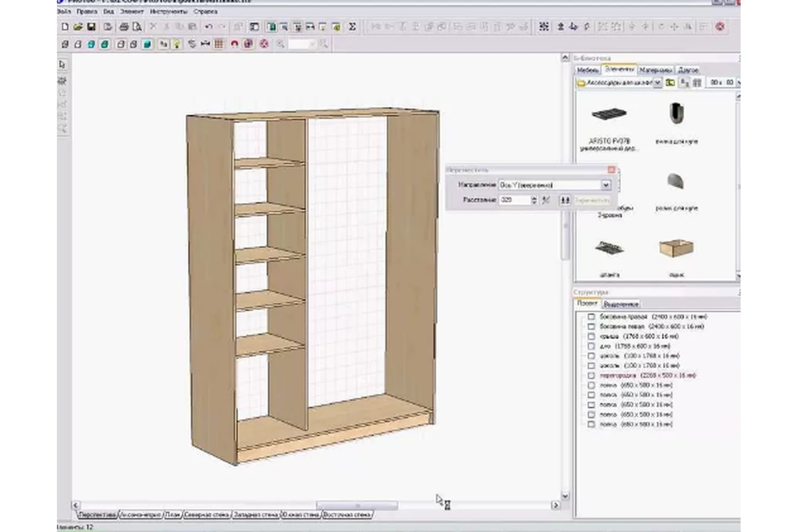Open the Инструменты menu
This screenshot has width=798, height=532.
pos(168,12)
